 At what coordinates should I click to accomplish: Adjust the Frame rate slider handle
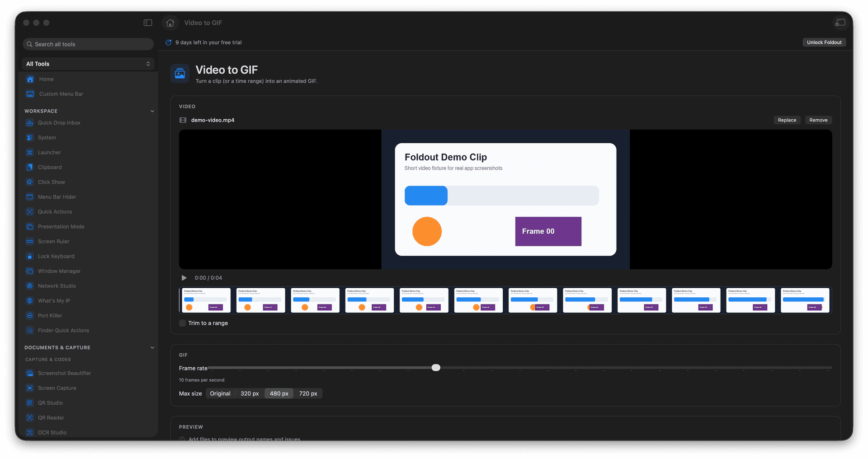(436, 368)
